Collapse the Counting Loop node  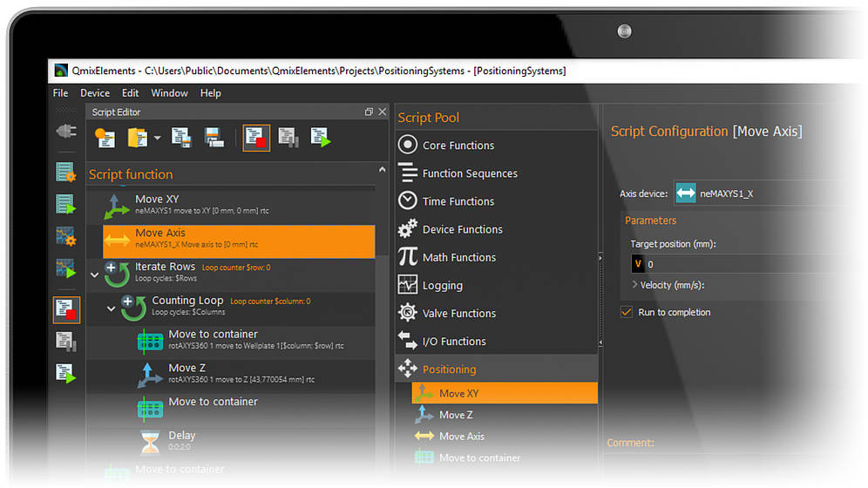click(x=112, y=308)
